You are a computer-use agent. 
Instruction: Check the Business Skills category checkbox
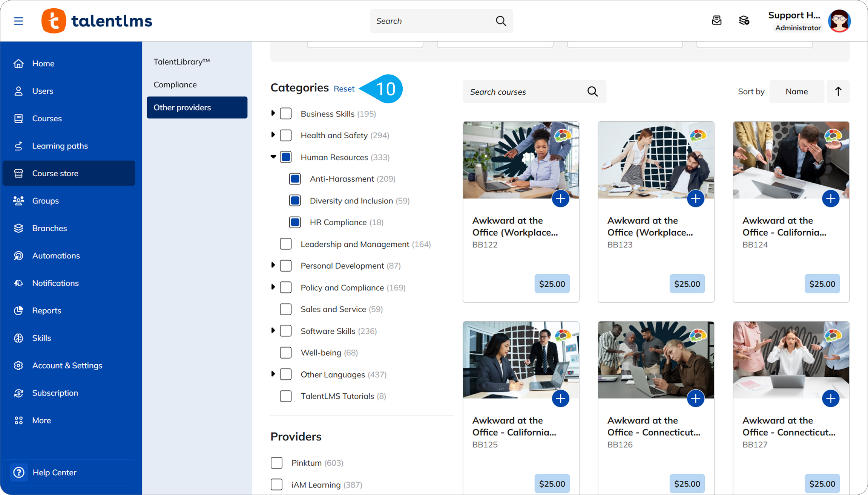pyautogui.click(x=286, y=113)
